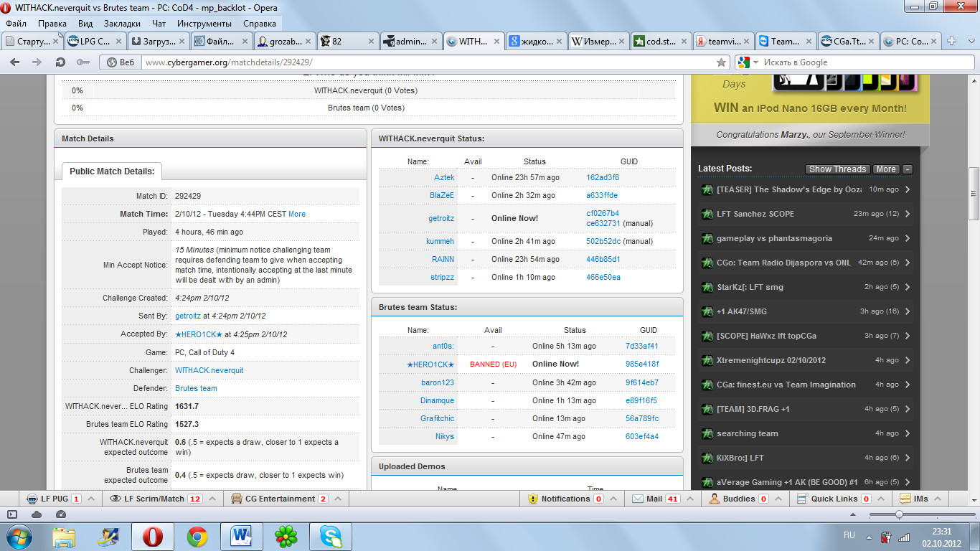This screenshot has width=980, height=551.
Task: Open Skype from the Windows taskbar
Action: pyautogui.click(x=331, y=536)
